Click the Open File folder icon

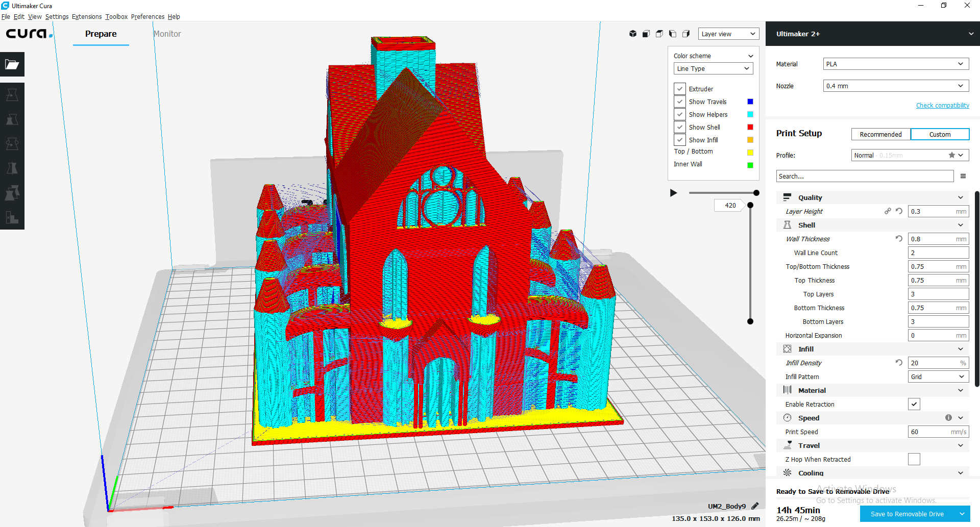(x=12, y=65)
